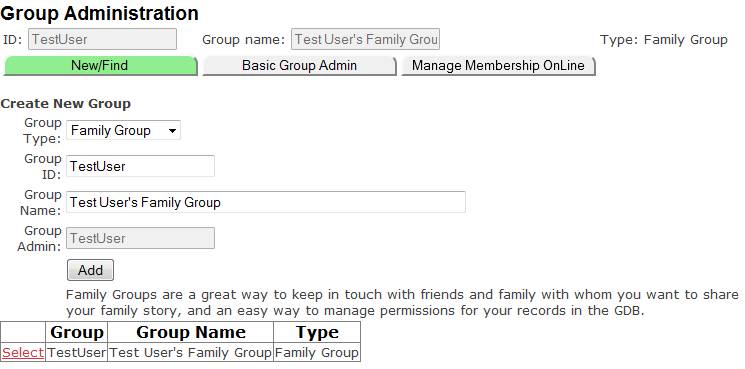The height and width of the screenshot is (369, 745).
Task: Click the top Group name field
Action: click(x=365, y=39)
